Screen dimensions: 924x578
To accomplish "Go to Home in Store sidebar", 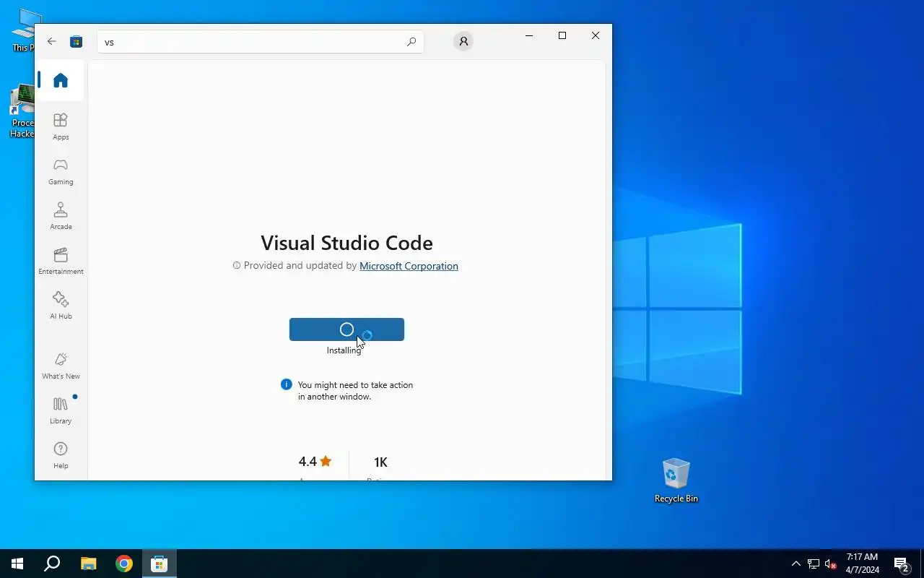I will tap(61, 80).
